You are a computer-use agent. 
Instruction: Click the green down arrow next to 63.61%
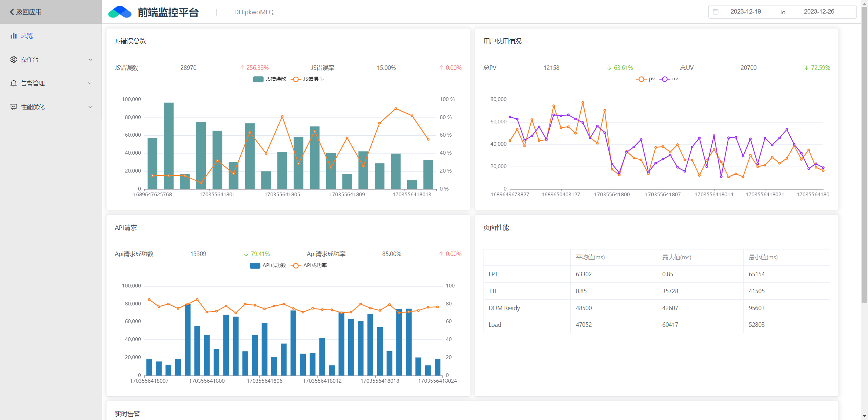point(609,67)
